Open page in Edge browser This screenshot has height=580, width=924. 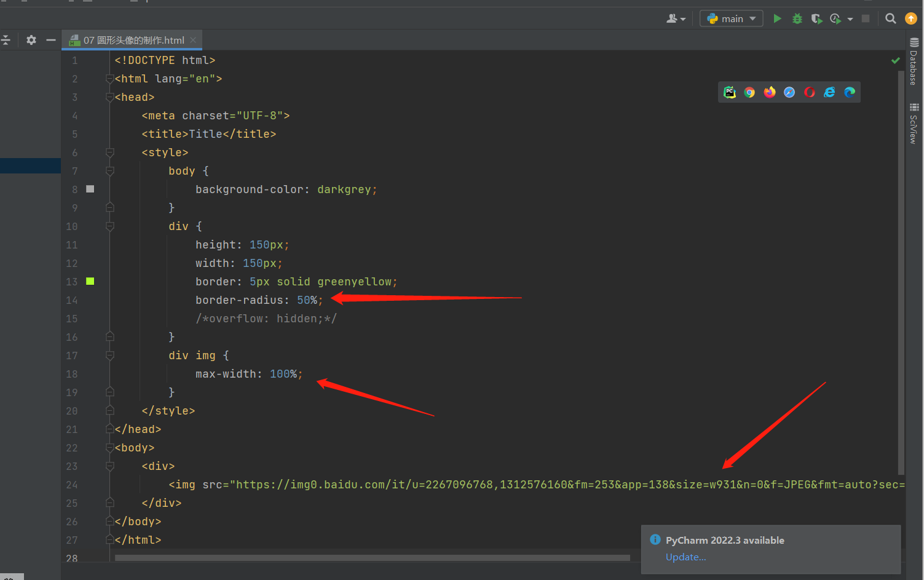coord(850,92)
